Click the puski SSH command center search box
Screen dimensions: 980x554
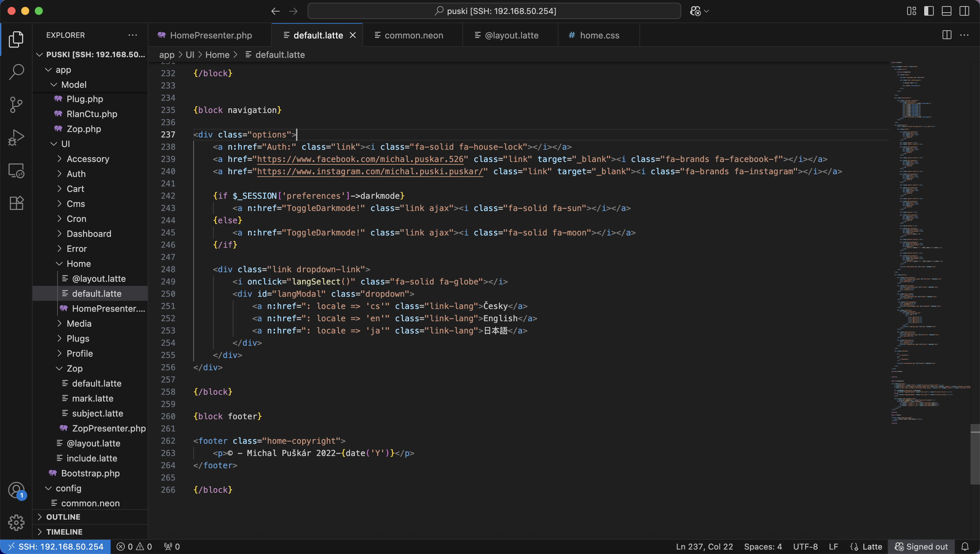494,11
